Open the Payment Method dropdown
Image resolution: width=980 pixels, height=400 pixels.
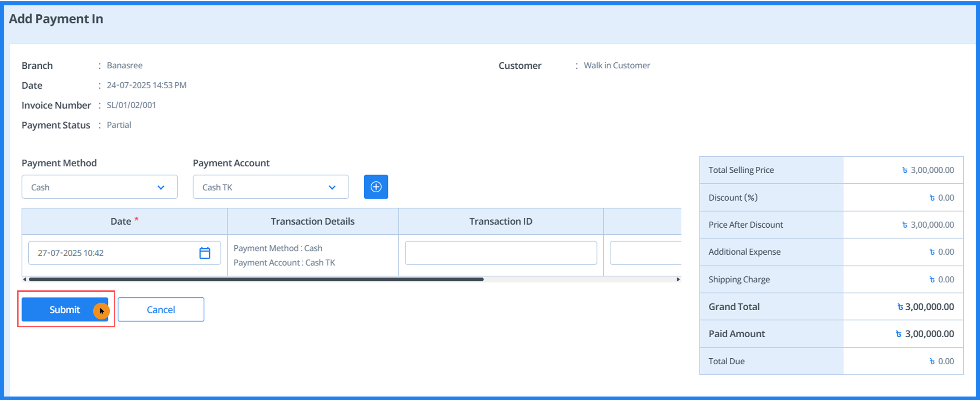coord(99,187)
